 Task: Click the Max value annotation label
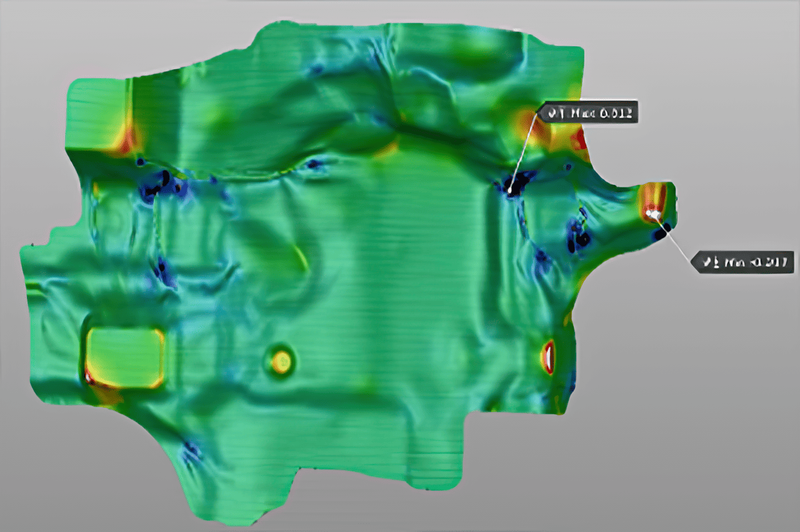tap(588, 113)
